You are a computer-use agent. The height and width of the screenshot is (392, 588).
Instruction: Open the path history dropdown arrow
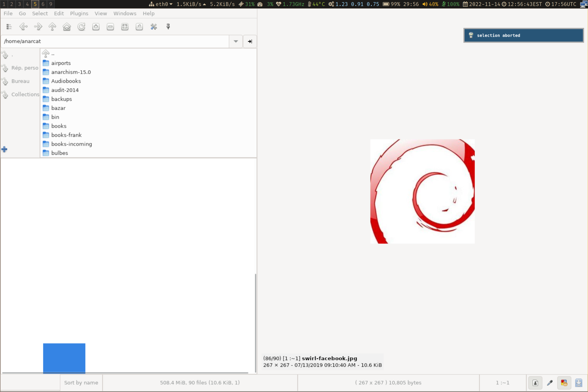pyautogui.click(x=236, y=41)
